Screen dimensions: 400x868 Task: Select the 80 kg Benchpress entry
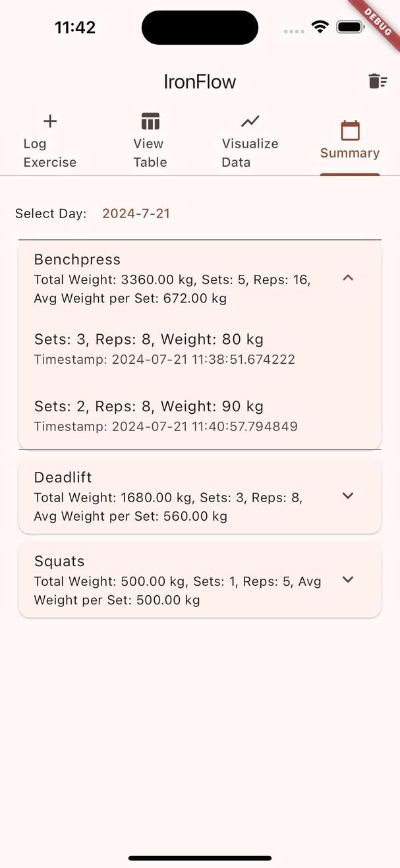coord(149,348)
